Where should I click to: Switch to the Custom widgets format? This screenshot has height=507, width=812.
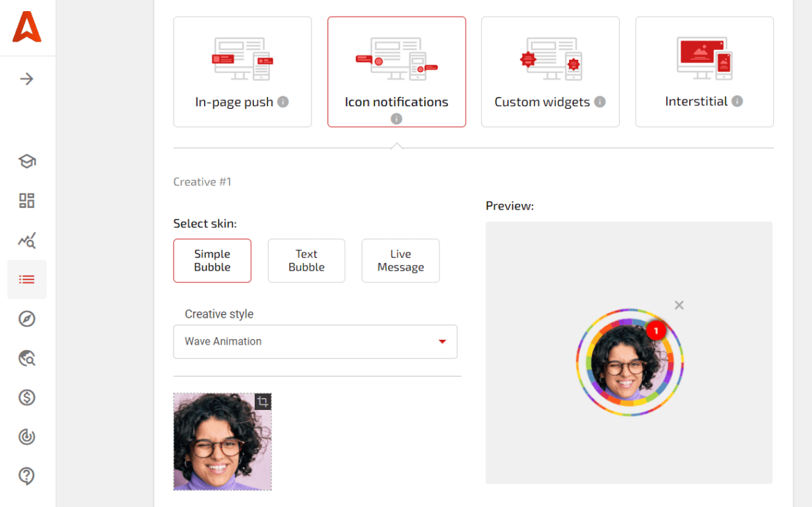550,71
